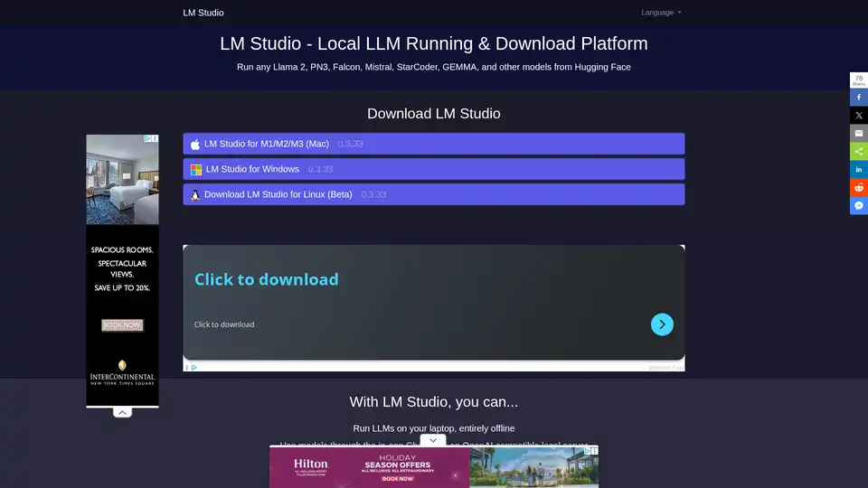This screenshot has height=488, width=868.
Task: Click the InterContinental logo in ad
Action: (122, 373)
